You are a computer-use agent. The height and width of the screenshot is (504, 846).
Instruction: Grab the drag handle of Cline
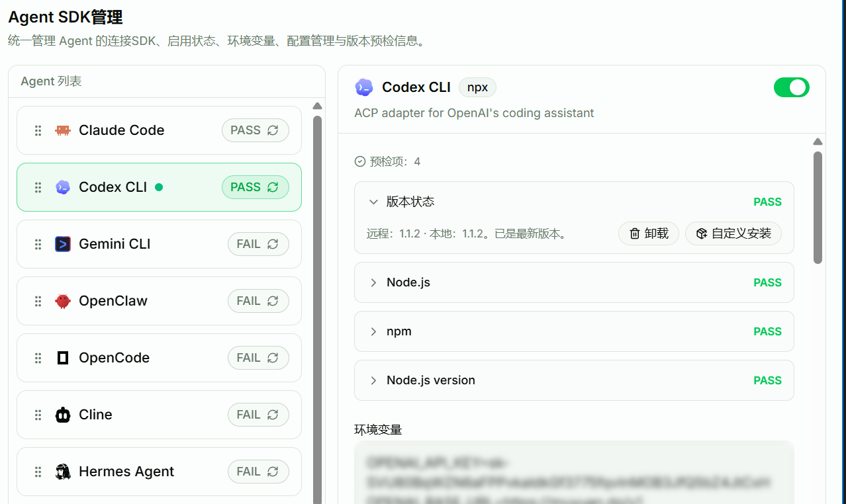38,415
